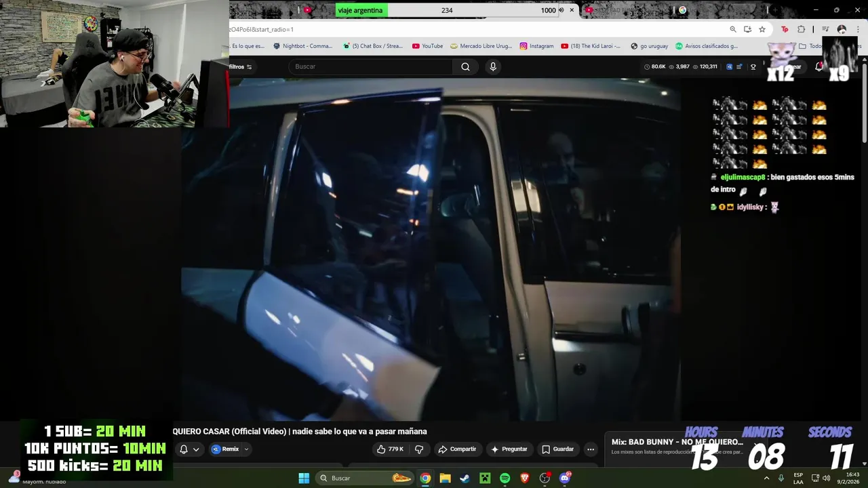This screenshot has height=488, width=868.
Task: Open the go uruguay bookmark
Action: click(x=649, y=46)
